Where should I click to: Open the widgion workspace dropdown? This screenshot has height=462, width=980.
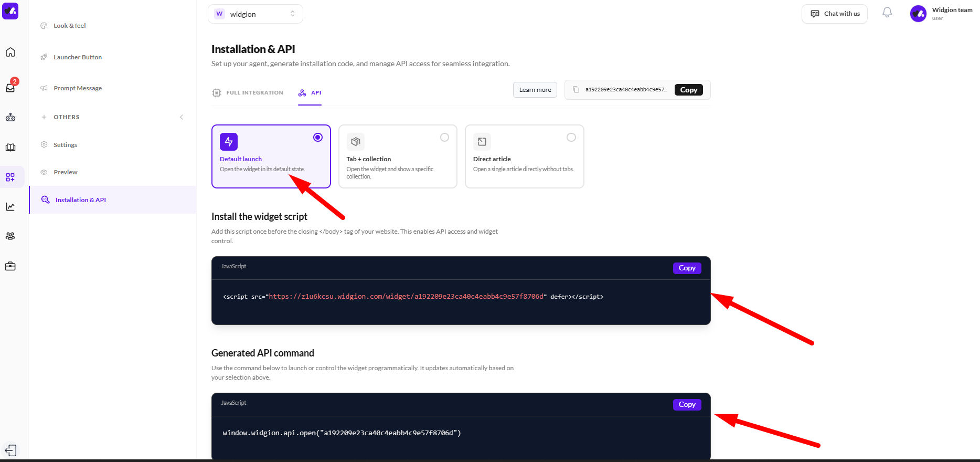255,14
